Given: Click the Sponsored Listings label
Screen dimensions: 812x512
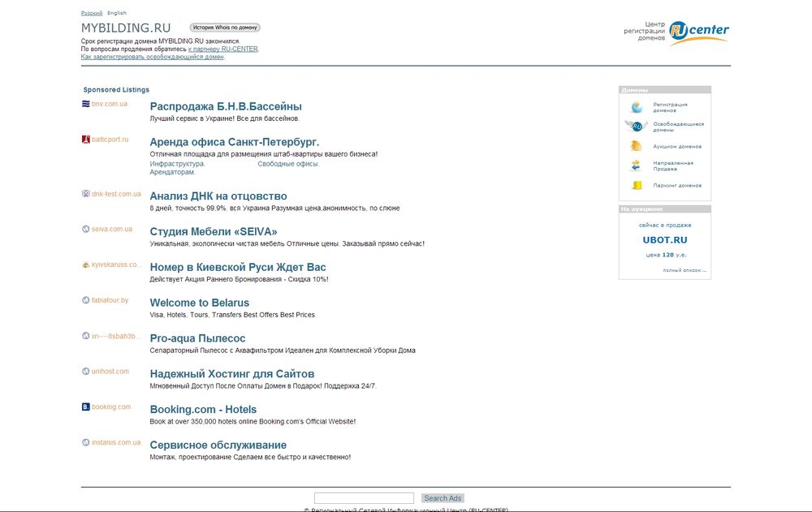Looking at the screenshot, I should point(116,89).
